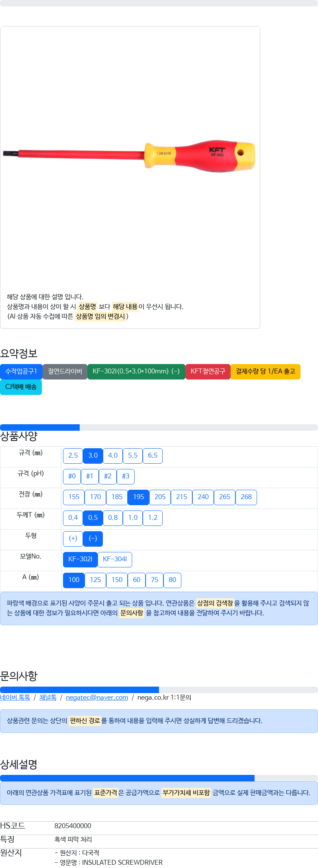Switch to model KF-304I
This screenshot has height=868, width=318.
115,559
